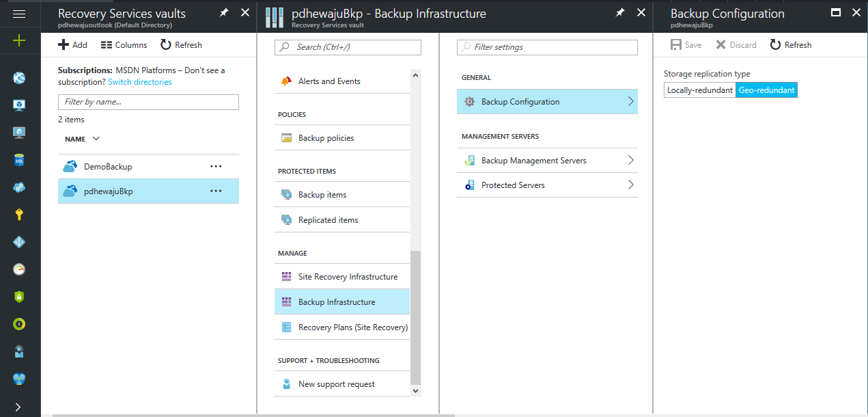
Task: Open the hamburger menu in the sidebar
Action: [19, 13]
